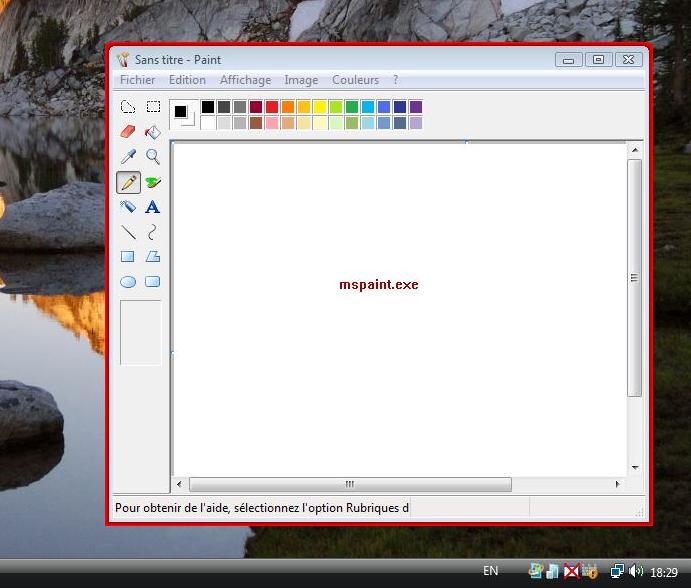Select the Brush tool
This screenshot has width=691, height=588.
point(153,182)
